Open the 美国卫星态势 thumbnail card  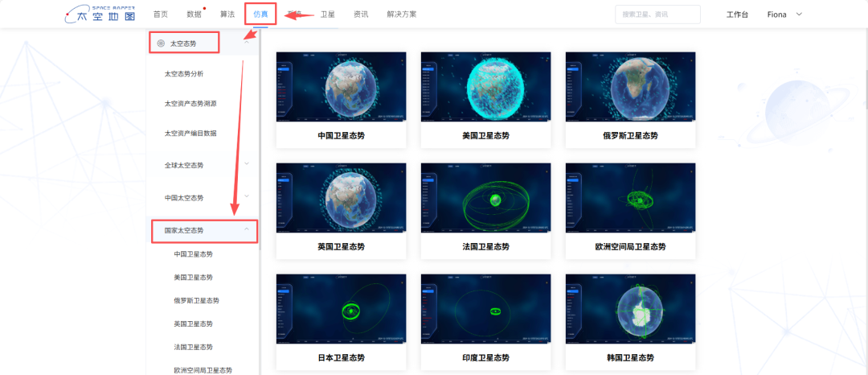click(x=485, y=87)
